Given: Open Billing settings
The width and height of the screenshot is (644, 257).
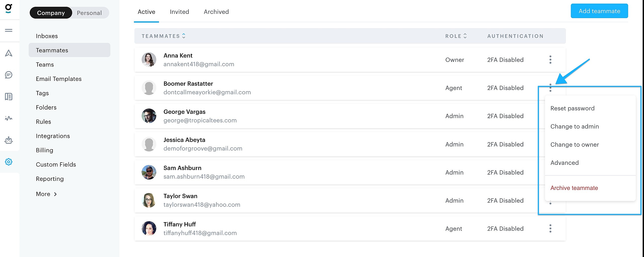Looking at the screenshot, I should coord(69,150).
